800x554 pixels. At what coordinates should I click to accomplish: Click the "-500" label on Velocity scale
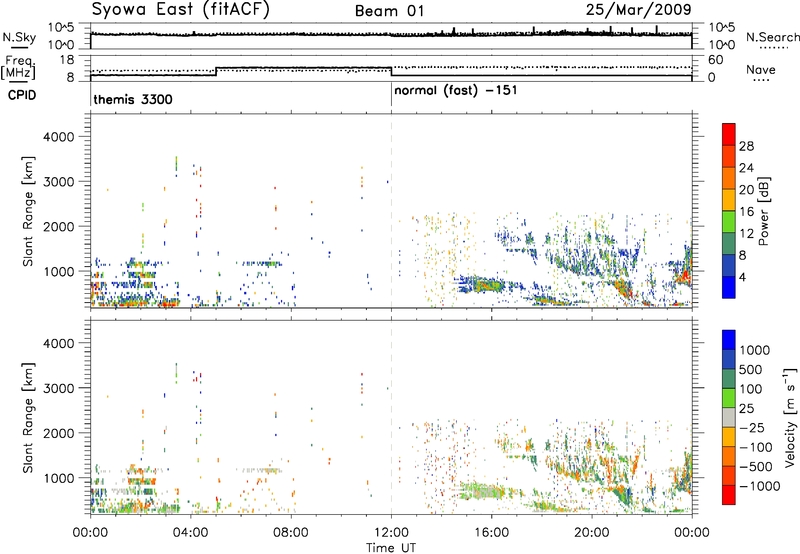pos(756,467)
